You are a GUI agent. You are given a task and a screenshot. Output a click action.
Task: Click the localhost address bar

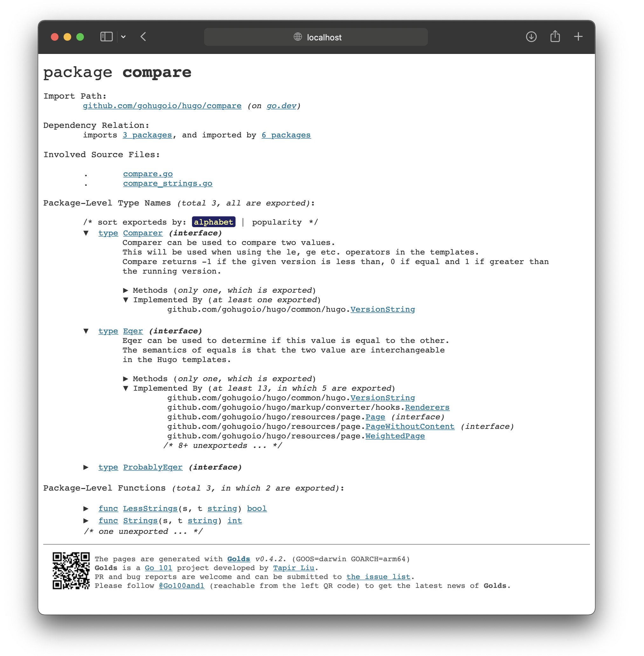323,37
